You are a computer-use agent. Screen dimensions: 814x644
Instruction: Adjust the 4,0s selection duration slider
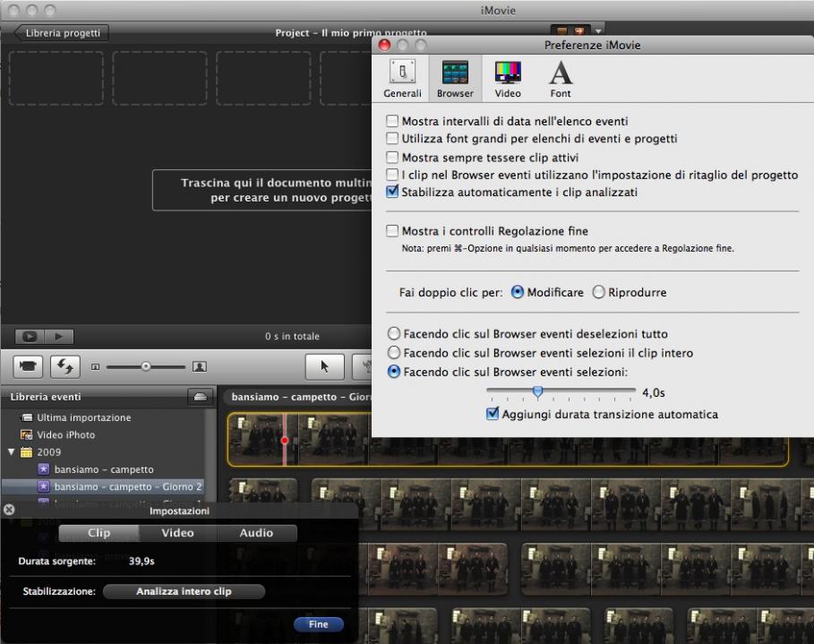pos(538,391)
